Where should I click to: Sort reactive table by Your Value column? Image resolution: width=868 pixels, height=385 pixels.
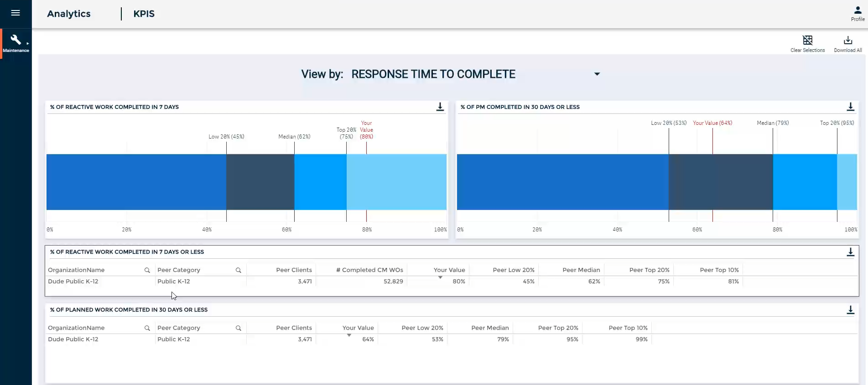(449, 270)
